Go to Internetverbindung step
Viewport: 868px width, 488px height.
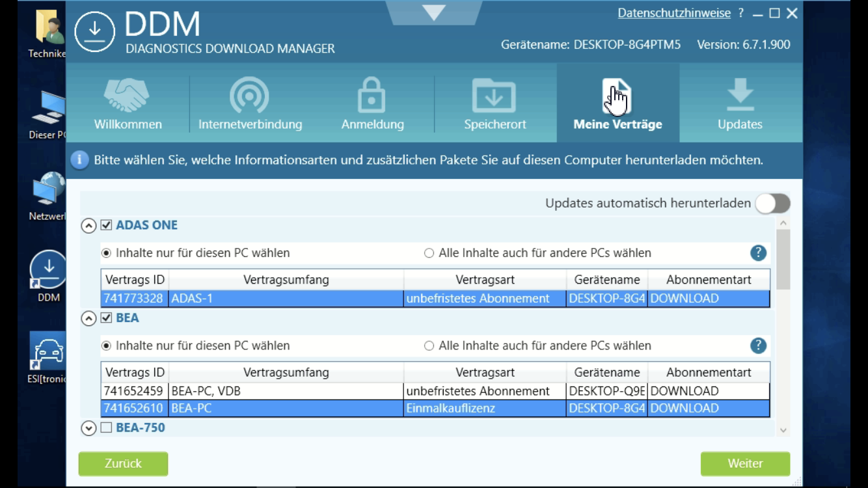pyautogui.click(x=250, y=103)
